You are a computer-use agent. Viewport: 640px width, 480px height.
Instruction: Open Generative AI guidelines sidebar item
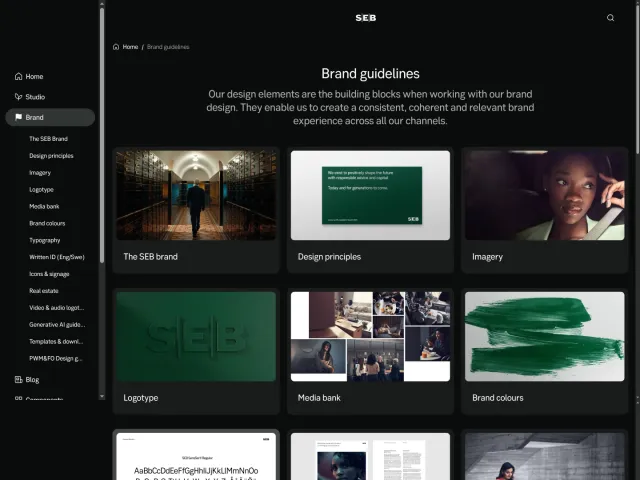coord(57,325)
